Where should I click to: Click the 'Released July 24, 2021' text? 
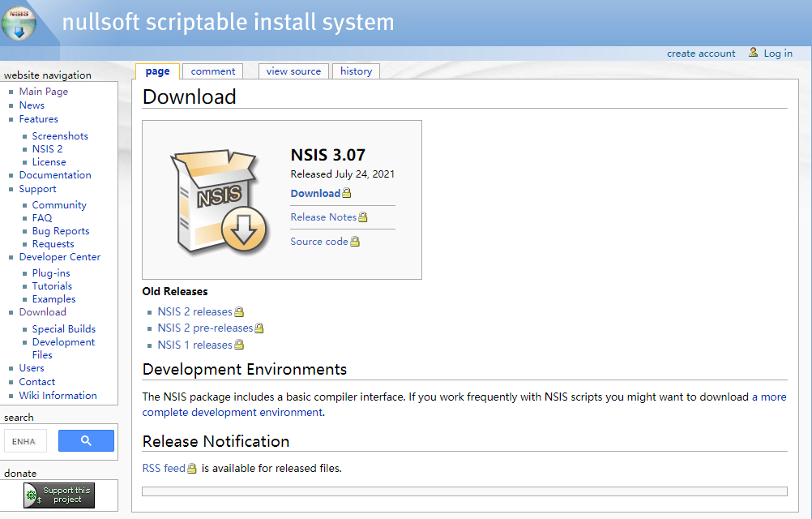pos(342,174)
